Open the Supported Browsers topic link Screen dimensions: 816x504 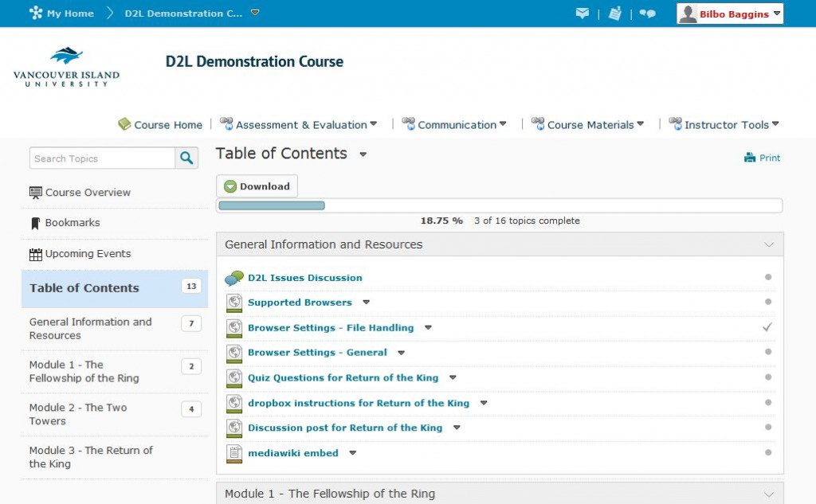300,303
